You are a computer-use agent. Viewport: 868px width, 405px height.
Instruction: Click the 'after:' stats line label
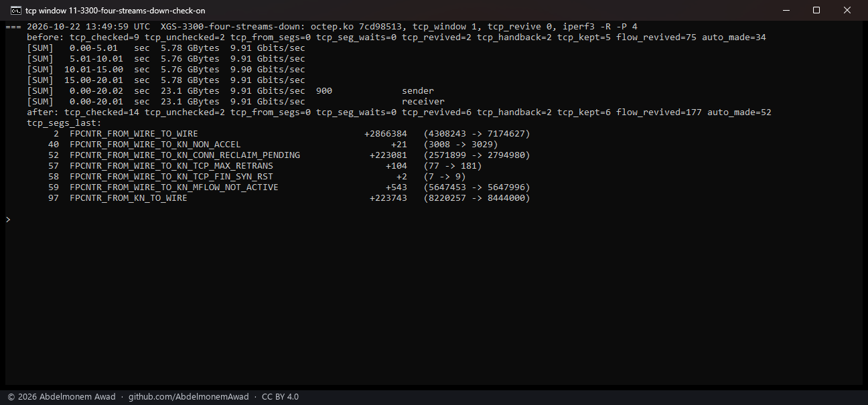[x=43, y=112]
